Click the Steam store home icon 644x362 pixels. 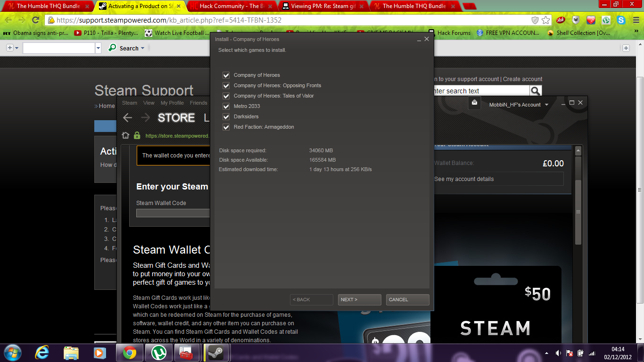(125, 135)
